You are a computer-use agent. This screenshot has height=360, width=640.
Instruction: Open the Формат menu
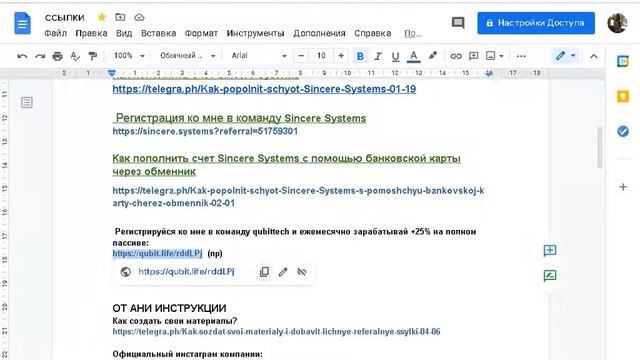click(x=201, y=33)
